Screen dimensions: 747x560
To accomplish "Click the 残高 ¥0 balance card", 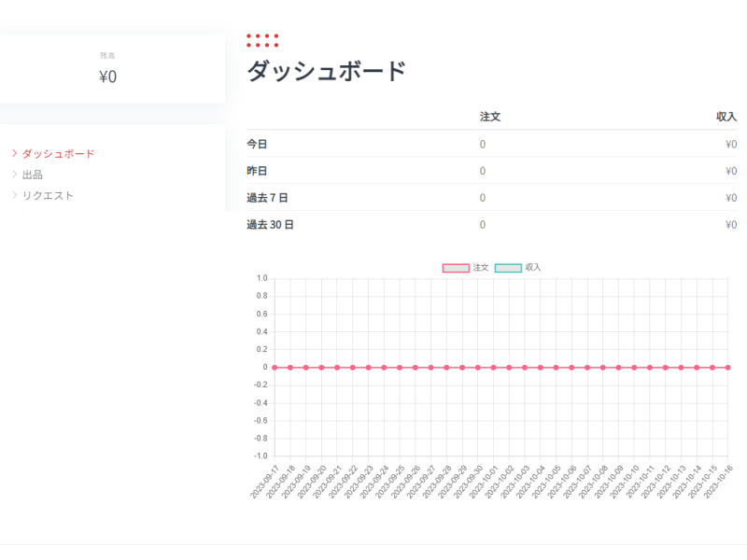I will point(108,69).
